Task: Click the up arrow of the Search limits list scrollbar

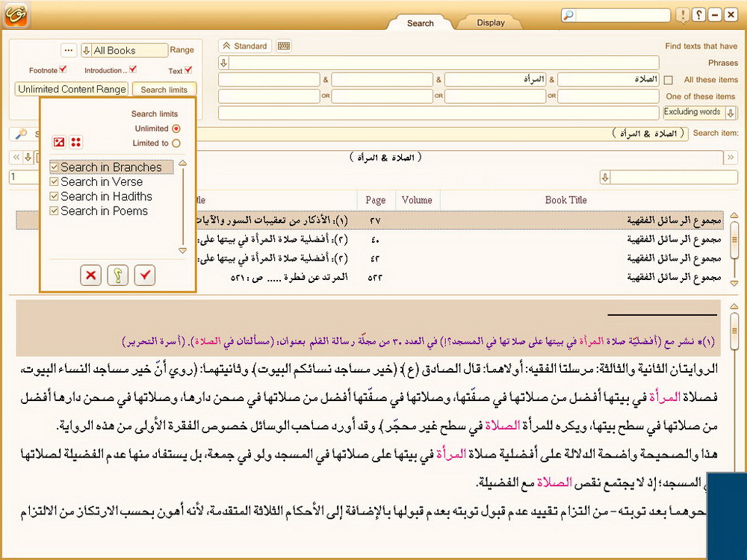Action: tap(182, 164)
